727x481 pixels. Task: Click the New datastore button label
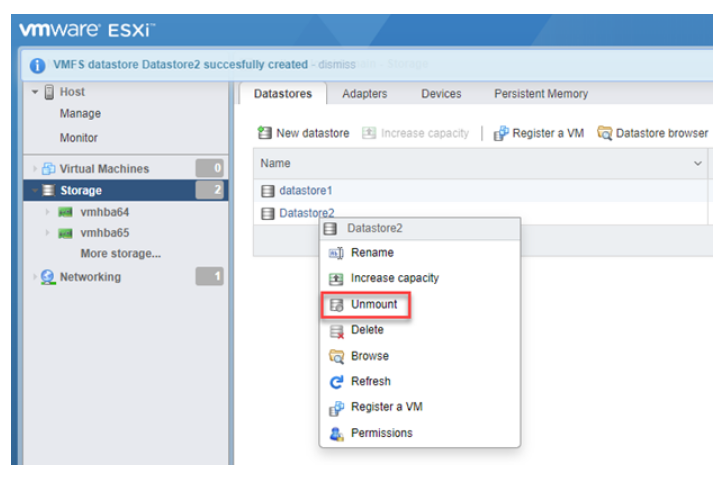(313, 133)
